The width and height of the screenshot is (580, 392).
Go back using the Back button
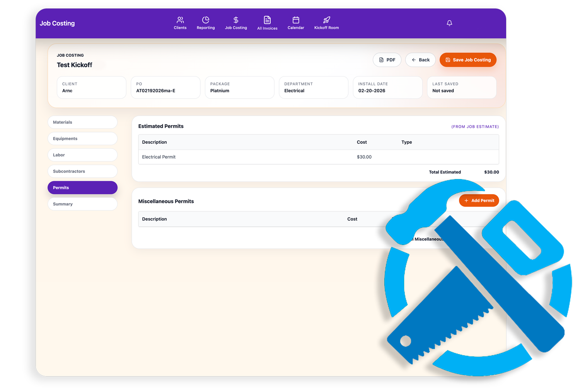pos(420,60)
